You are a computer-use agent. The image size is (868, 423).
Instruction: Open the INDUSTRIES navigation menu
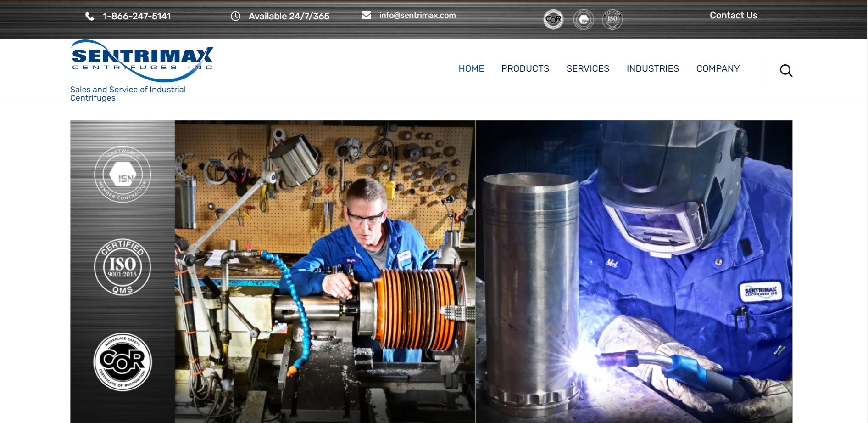pos(652,68)
